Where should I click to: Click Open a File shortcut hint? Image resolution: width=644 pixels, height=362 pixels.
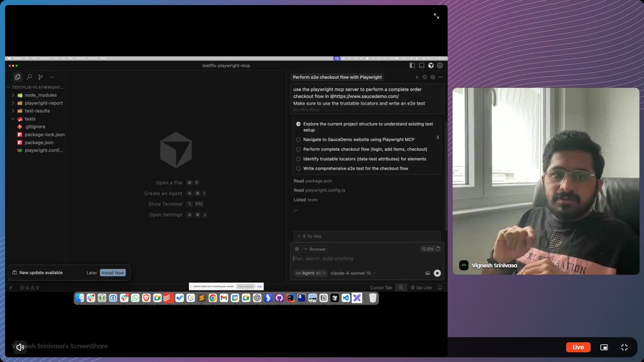point(177,183)
